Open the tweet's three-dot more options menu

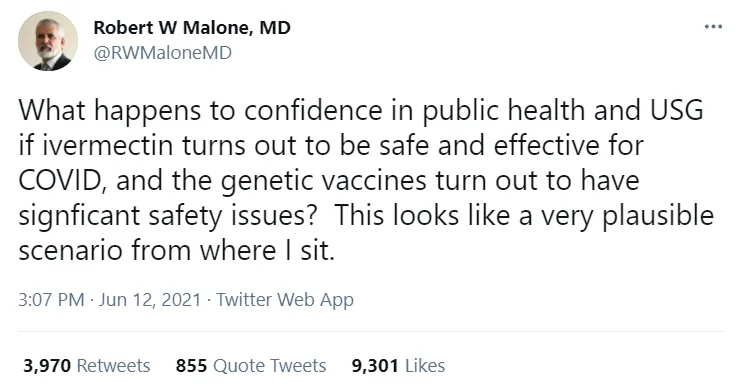[713, 27]
